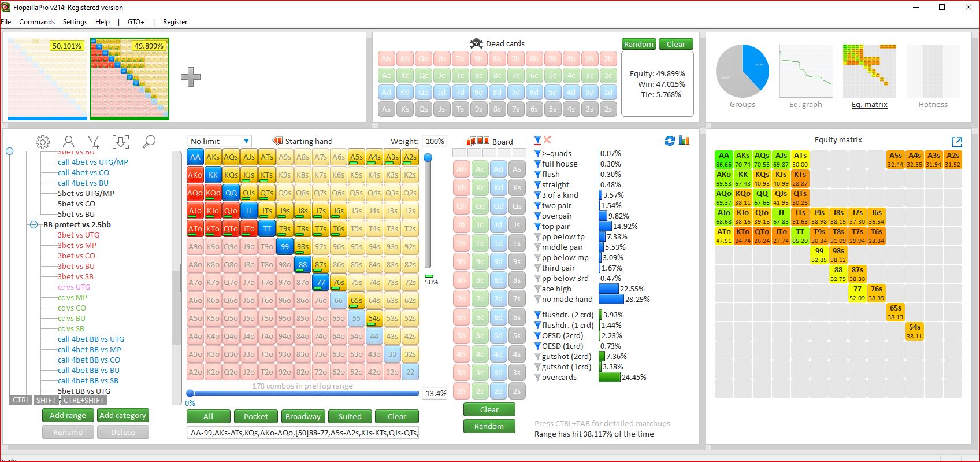Open the Commands menu
The width and height of the screenshot is (980, 462).
click(x=37, y=22)
